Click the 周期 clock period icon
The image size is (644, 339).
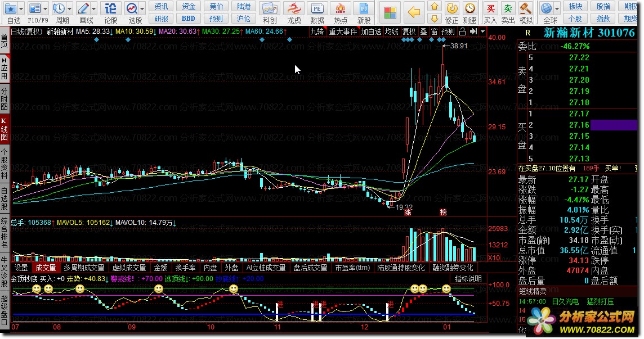click(59, 8)
